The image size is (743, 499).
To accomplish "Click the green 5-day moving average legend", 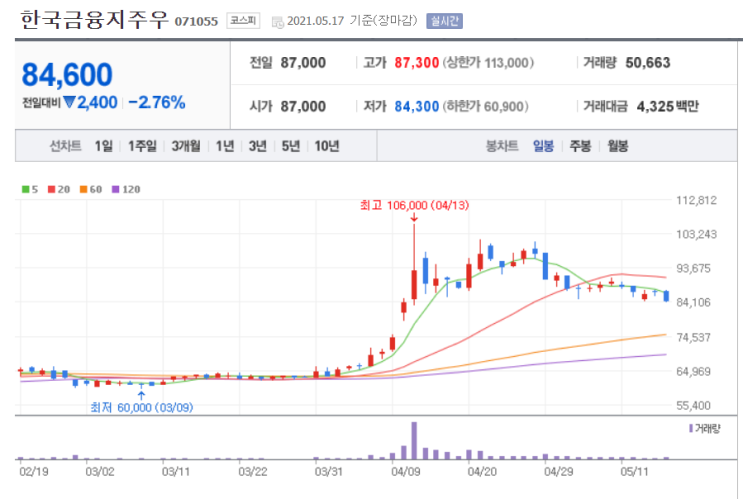I will point(30,190).
